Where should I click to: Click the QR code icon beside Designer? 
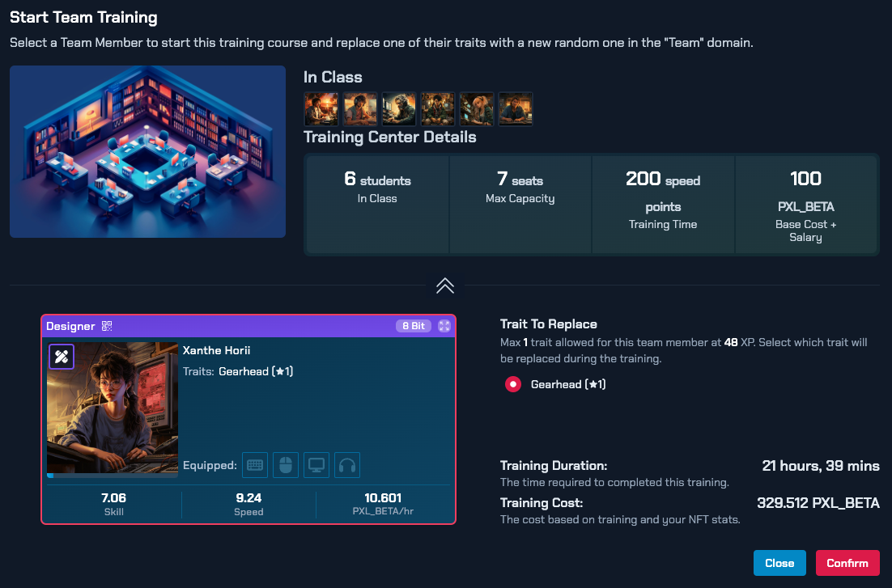click(107, 326)
